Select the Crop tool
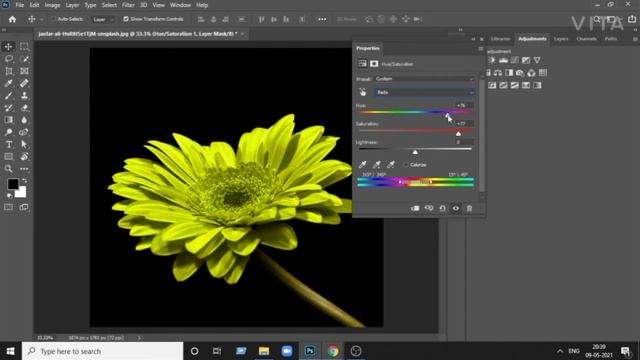 [x=8, y=71]
